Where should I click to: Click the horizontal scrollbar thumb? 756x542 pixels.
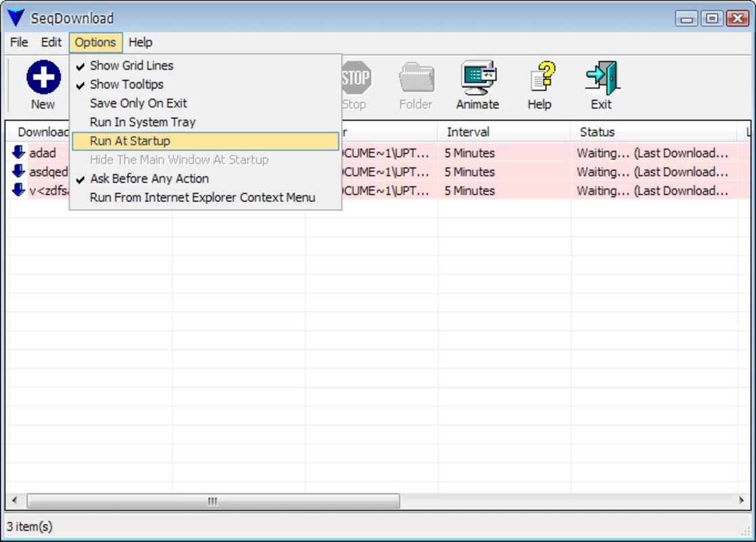(x=213, y=501)
